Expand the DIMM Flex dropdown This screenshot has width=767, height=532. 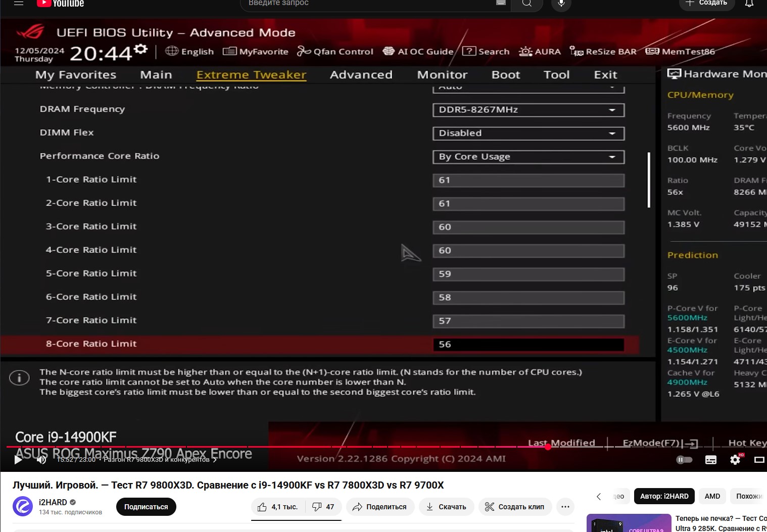(529, 133)
